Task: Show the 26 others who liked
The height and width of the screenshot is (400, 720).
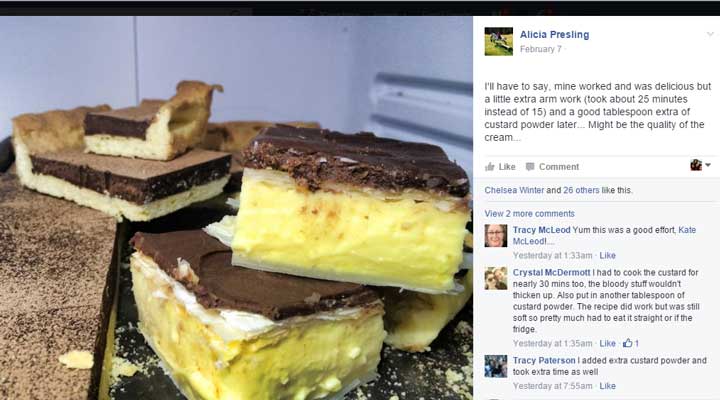Action: point(581,190)
